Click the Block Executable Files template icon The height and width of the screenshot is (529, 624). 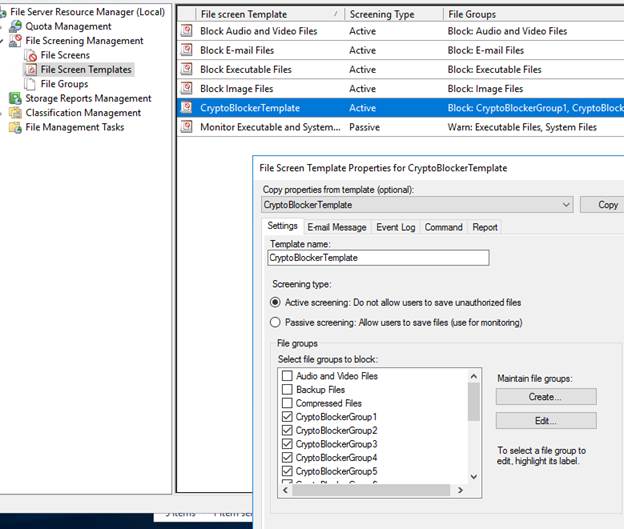tap(187, 69)
